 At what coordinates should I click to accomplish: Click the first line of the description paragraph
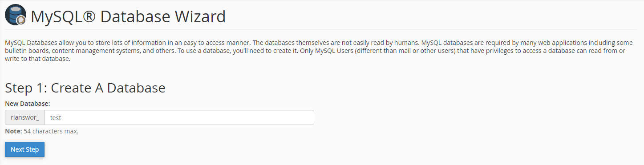319,43
